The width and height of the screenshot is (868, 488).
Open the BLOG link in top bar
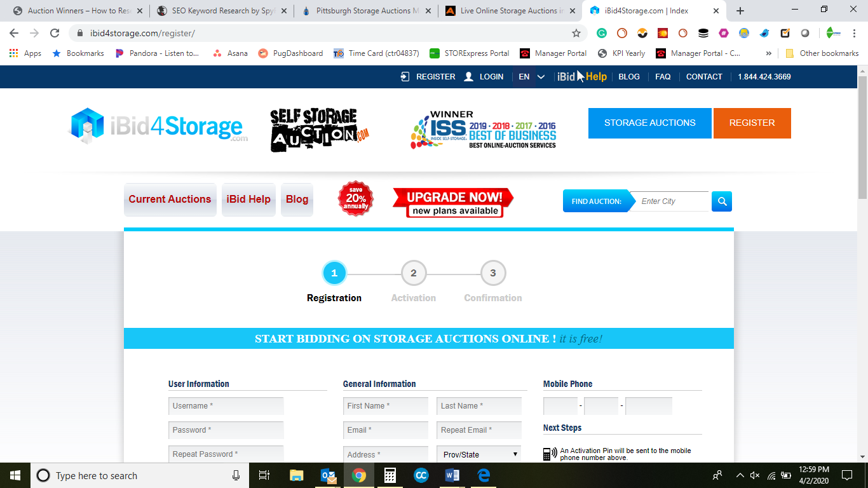629,77
